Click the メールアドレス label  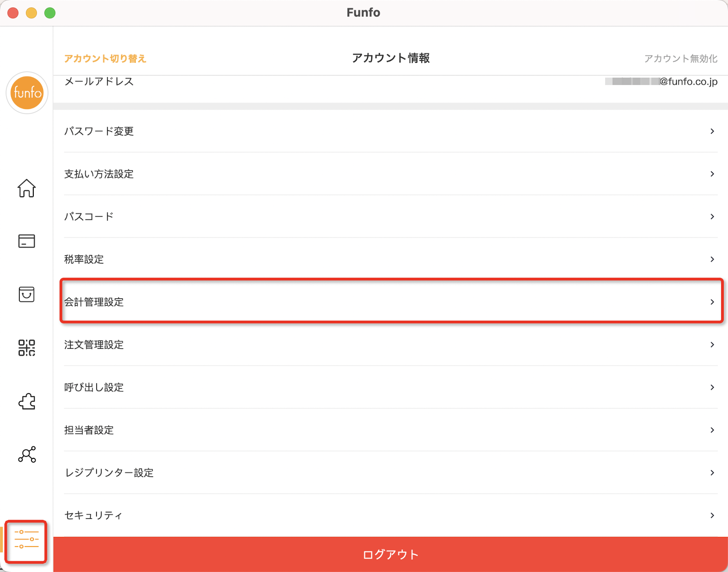coord(99,82)
